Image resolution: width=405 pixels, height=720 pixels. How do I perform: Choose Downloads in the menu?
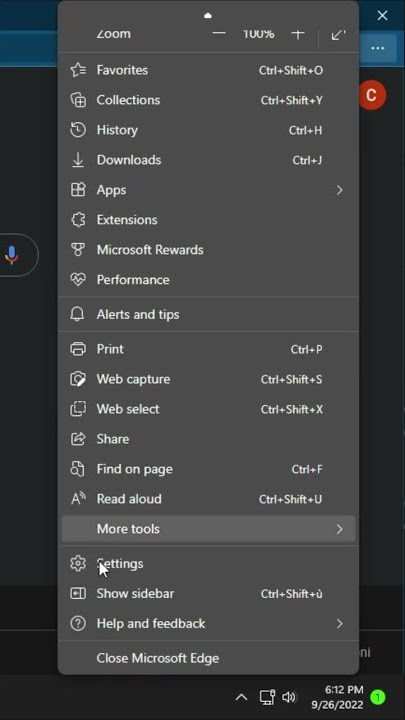208,160
